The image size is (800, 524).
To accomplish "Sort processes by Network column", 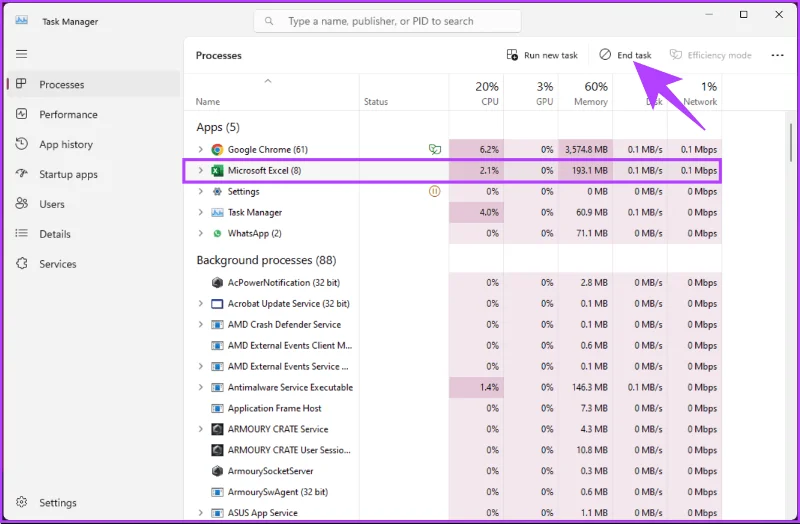I will pos(695,93).
